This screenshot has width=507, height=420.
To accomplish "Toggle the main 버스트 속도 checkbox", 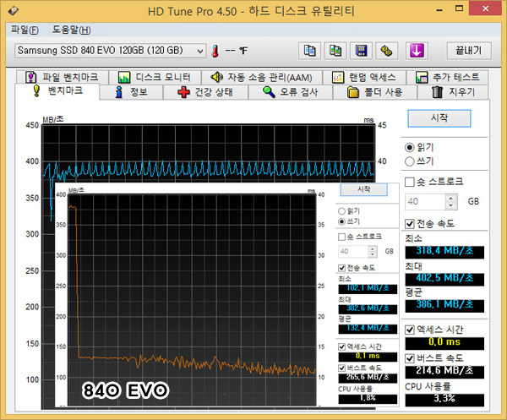I will pyautogui.click(x=410, y=358).
